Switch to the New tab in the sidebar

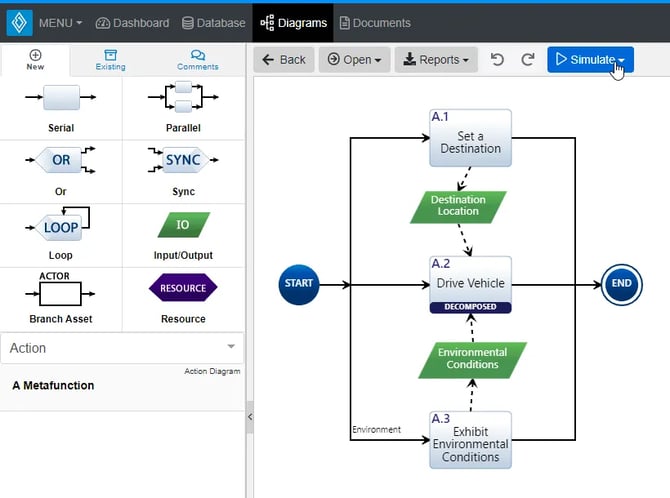pos(35,60)
